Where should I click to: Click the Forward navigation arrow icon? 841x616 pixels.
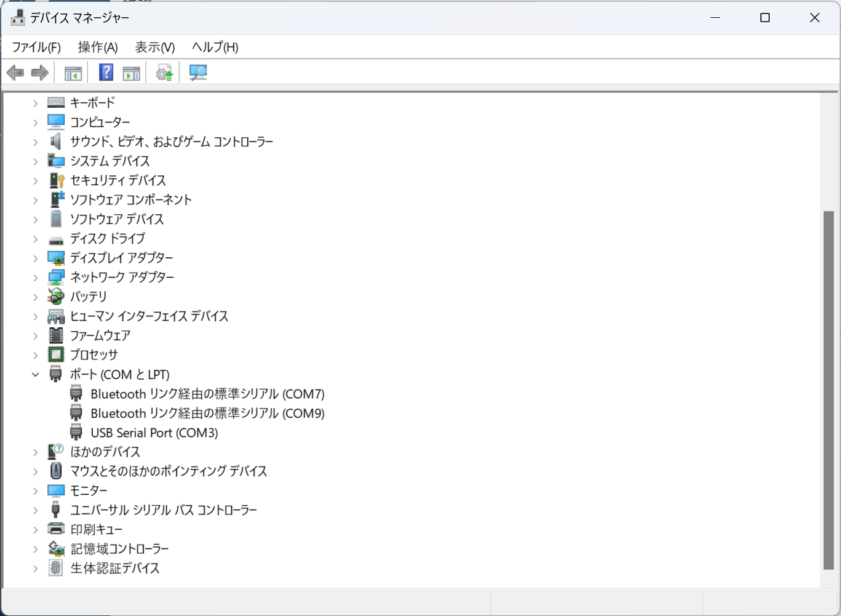pos(39,72)
